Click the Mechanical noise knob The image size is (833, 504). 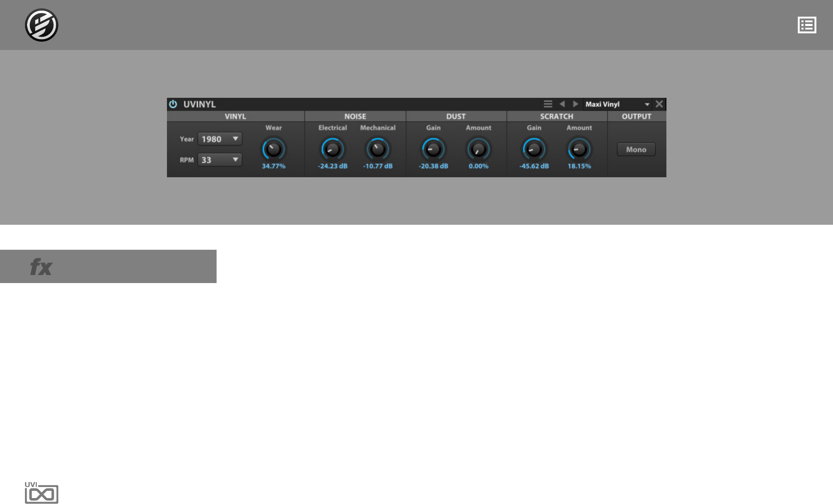(378, 149)
